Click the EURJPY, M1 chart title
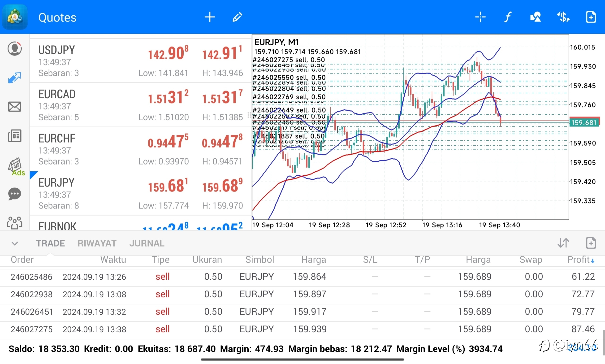 (276, 42)
